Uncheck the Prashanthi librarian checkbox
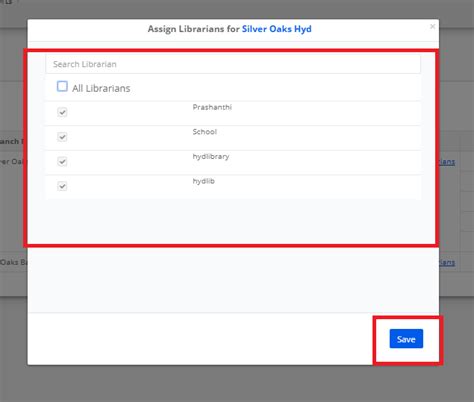The height and width of the screenshot is (402, 474). [x=62, y=112]
